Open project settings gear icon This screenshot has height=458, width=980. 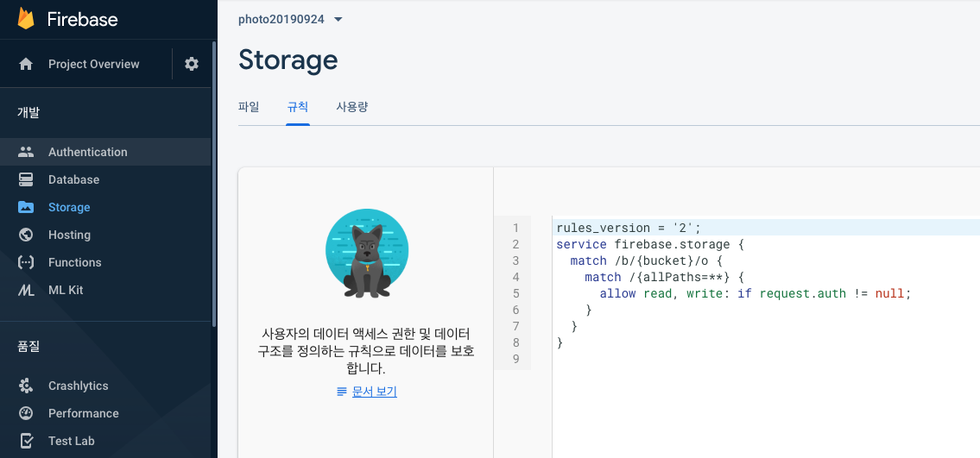click(192, 64)
